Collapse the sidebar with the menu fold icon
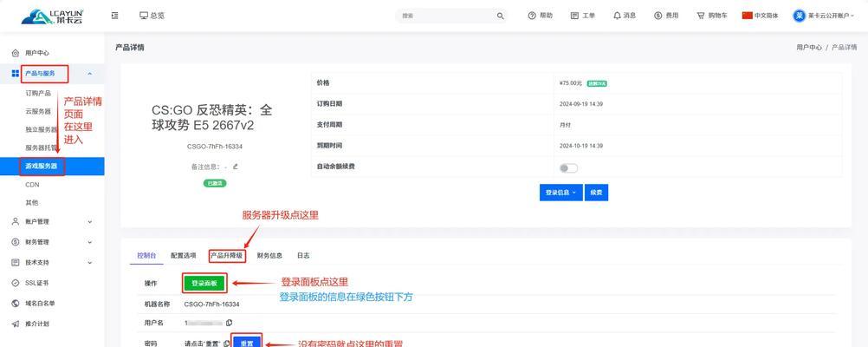The width and height of the screenshot is (868, 347). click(x=114, y=16)
